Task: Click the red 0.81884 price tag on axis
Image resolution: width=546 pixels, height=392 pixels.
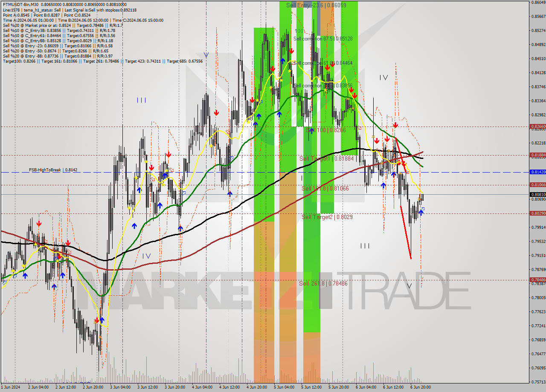Action: click(537, 155)
